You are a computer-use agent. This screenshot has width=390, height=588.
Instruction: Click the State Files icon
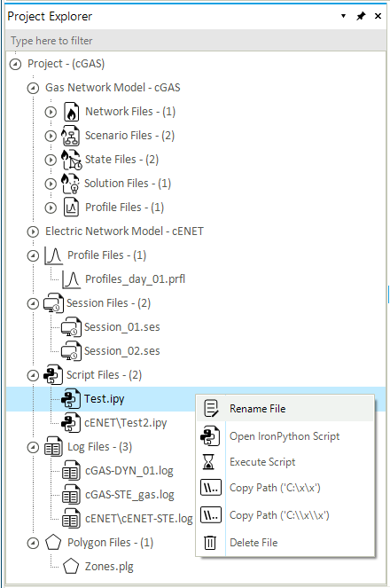click(x=71, y=160)
